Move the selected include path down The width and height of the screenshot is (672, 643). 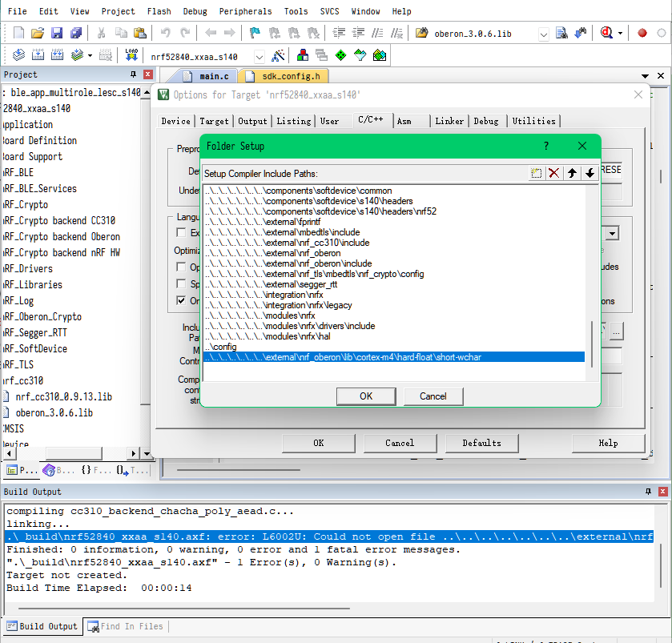(590, 173)
